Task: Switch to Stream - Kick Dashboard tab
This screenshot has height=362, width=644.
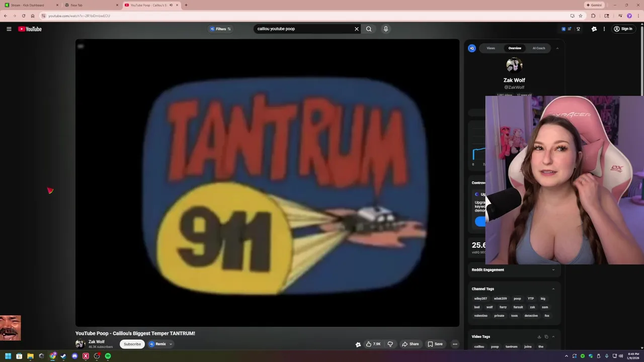Action: click(31, 5)
